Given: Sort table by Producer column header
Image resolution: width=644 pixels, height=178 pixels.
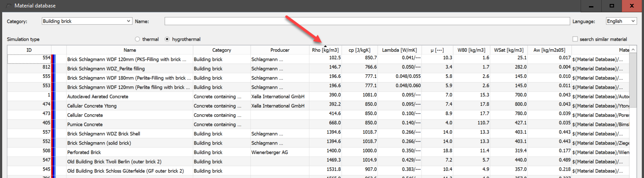Looking at the screenshot, I should click(x=280, y=50).
